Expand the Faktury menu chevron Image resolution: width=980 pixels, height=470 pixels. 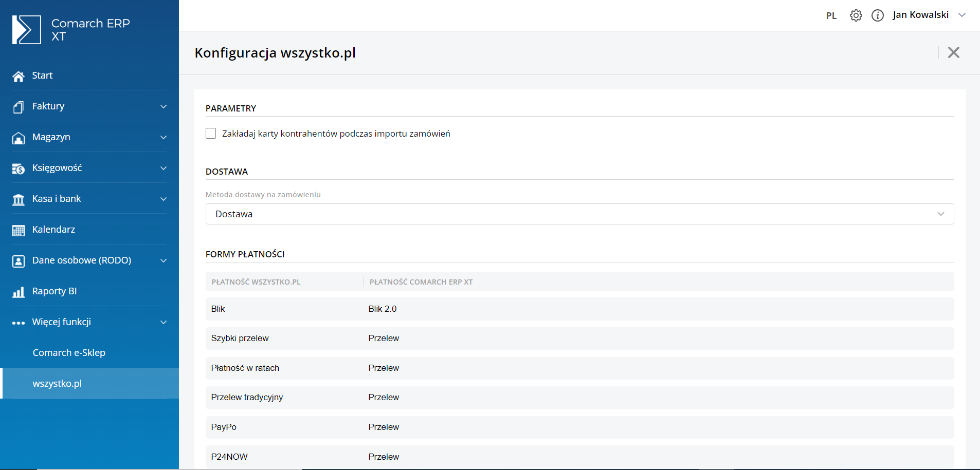(x=164, y=106)
